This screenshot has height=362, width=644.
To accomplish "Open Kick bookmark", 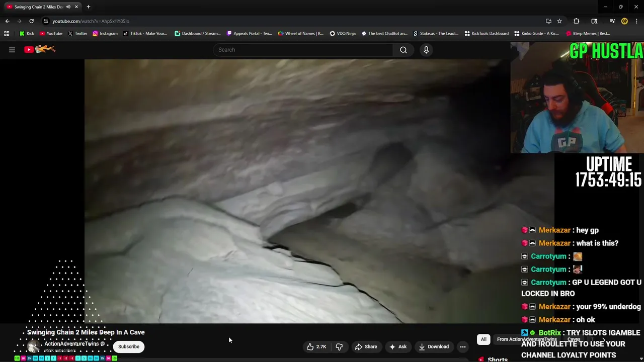I will tap(27, 34).
